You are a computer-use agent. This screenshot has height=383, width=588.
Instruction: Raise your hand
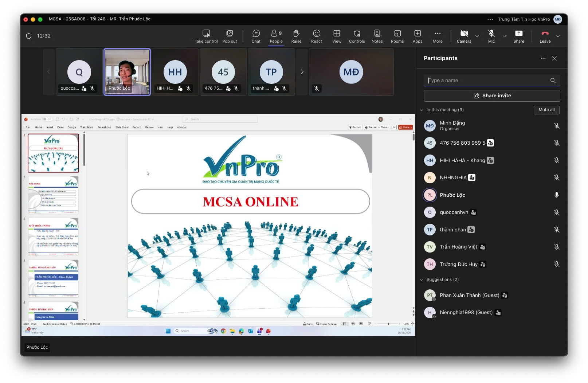296,36
